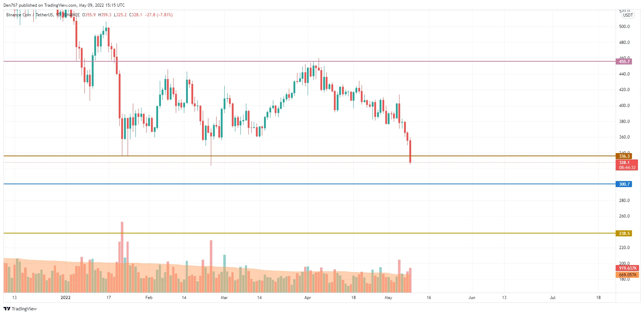
Task: Select the blue 300.7 price label
Action: [624, 184]
